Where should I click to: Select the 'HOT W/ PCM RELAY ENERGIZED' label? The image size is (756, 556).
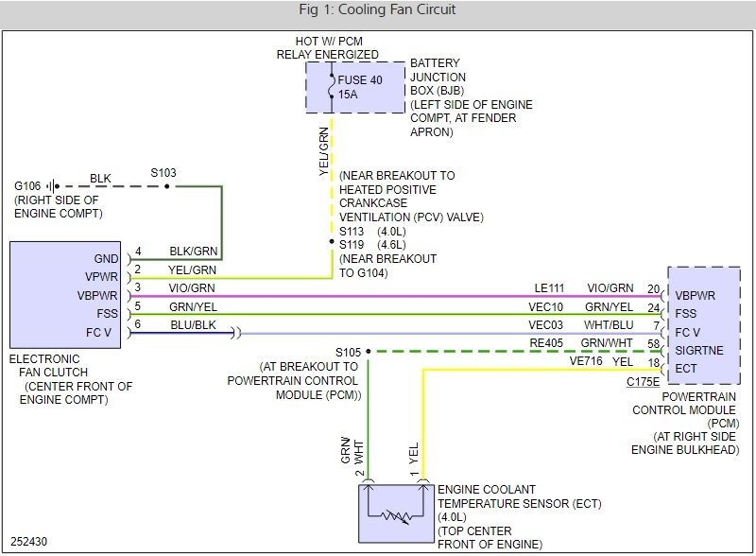[328, 48]
